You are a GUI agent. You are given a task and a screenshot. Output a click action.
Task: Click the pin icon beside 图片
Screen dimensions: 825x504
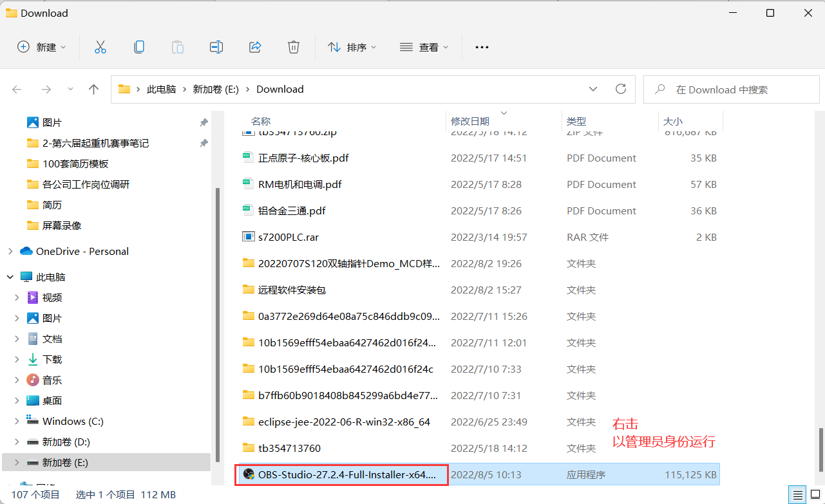point(204,122)
